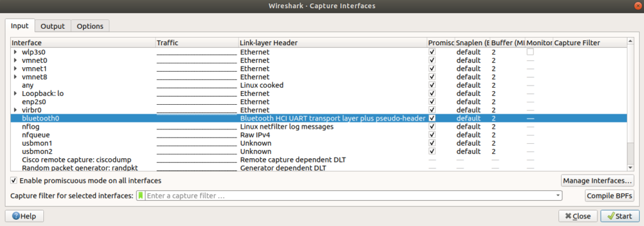Viewport: 644px width, 226px height.
Task: Select the enp2s0 interface row
Action: (319, 102)
